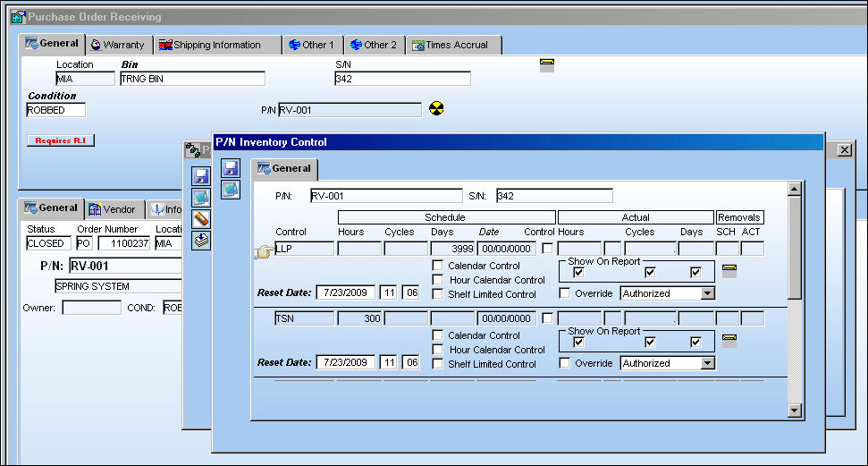Click the save disk icon in the middle window toolbar

[201, 176]
